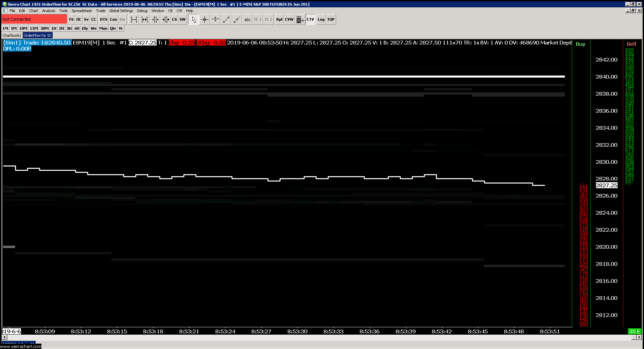Select the pointer arrow tool

click(x=194, y=20)
